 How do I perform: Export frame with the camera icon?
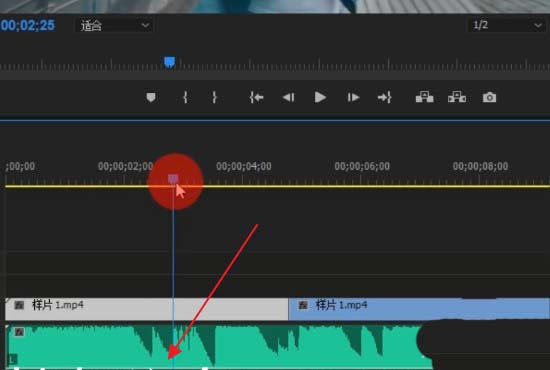[489, 97]
